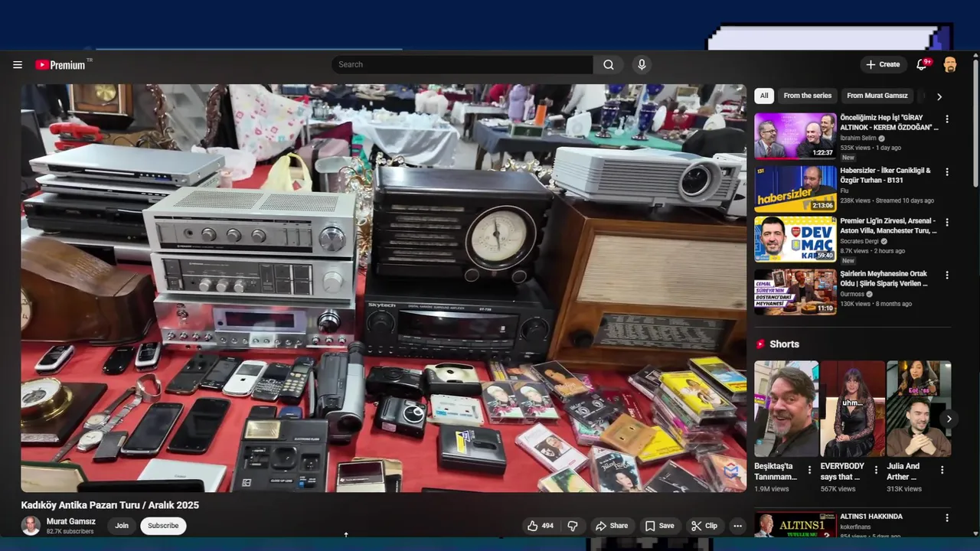Viewport: 980px width, 551px height.
Task: Open options for ALTINS1 HAKKINDA video
Action: pos(947,518)
